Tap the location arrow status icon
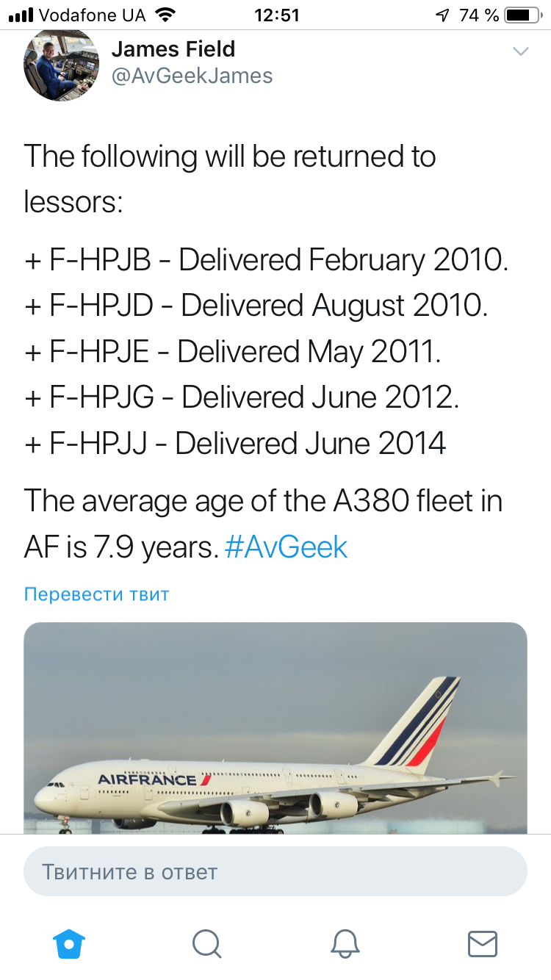 point(442,15)
